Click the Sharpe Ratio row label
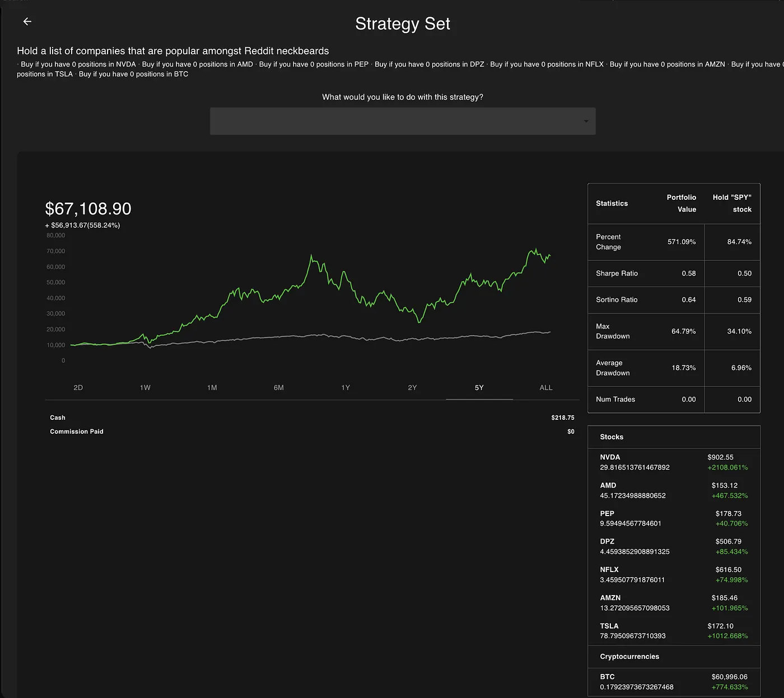784x698 pixels. click(x=617, y=273)
